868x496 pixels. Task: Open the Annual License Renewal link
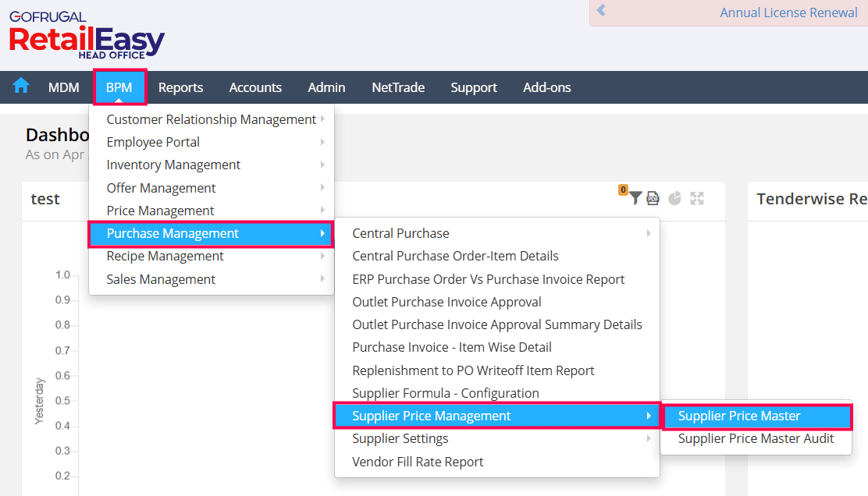[788, 12]
